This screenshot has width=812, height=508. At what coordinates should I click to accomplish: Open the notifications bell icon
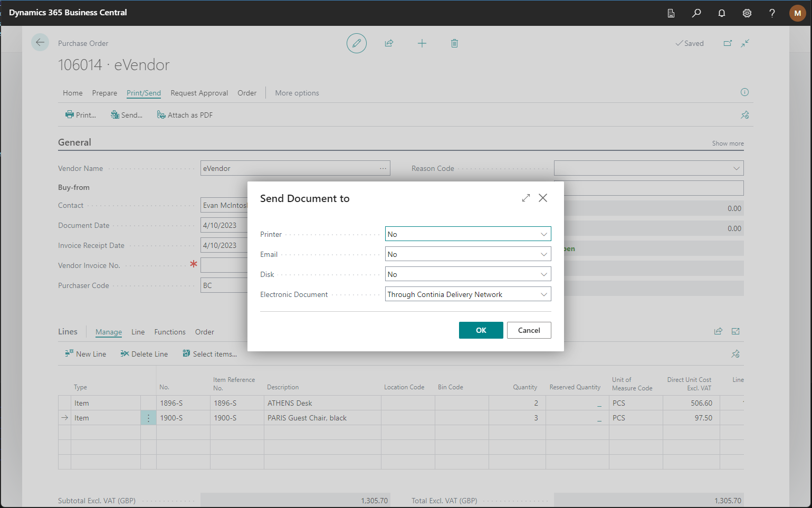click(722, 13)
